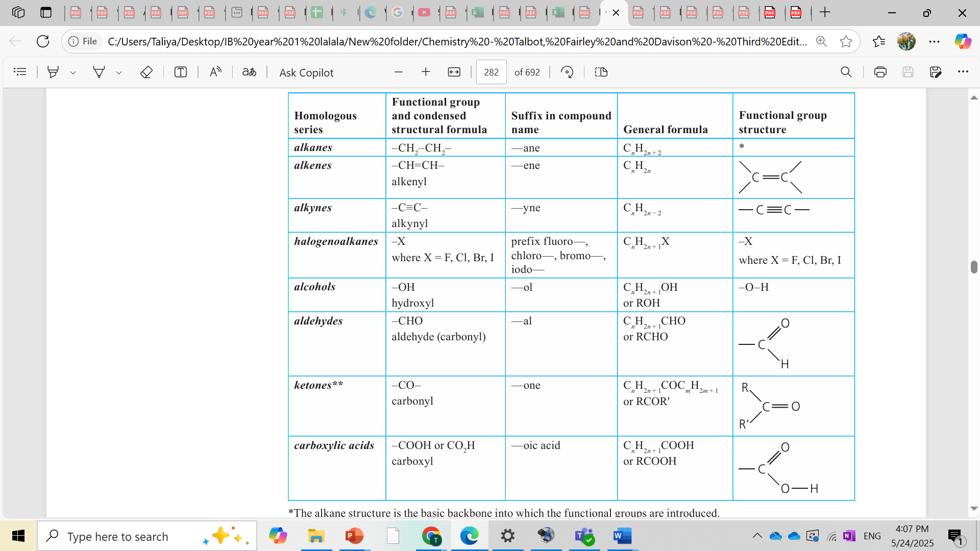Click the scrollbar down arrow

tap(974, 509)
